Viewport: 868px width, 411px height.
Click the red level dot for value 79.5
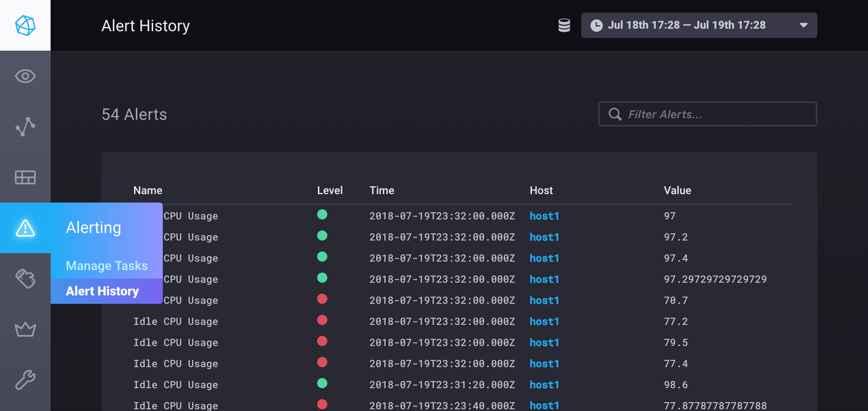click(322, 341)
